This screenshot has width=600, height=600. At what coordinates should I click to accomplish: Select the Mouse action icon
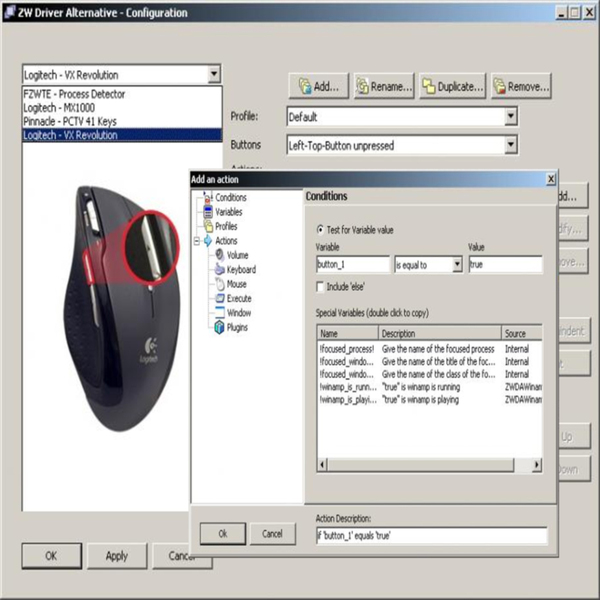(218, 284)
